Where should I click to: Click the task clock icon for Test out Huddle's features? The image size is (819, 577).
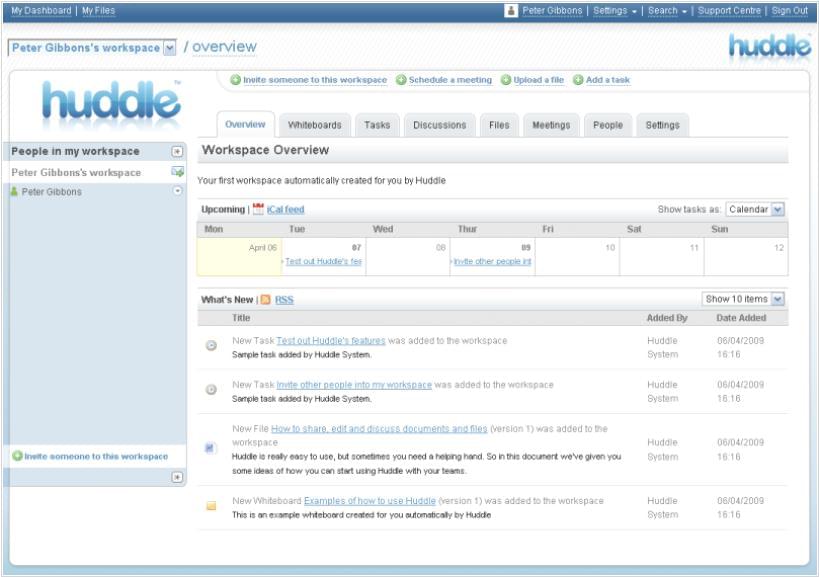pyautogui.click(x=211, y=346)
